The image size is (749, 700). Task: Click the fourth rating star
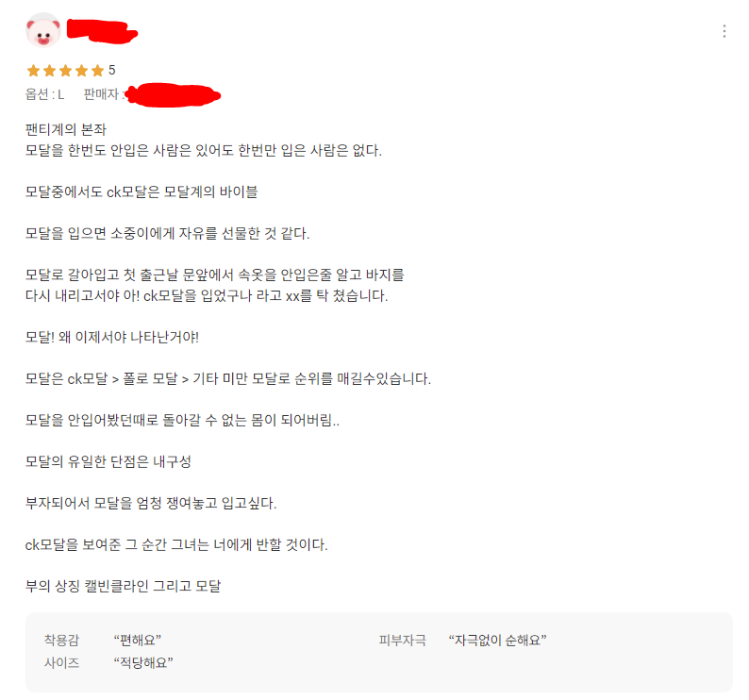(82, 71)
